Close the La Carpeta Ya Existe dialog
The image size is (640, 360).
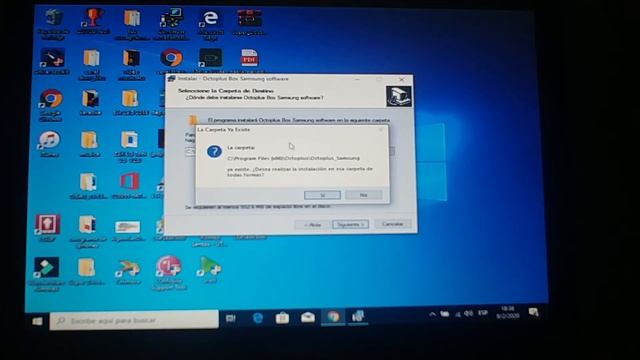coord(381,130)
